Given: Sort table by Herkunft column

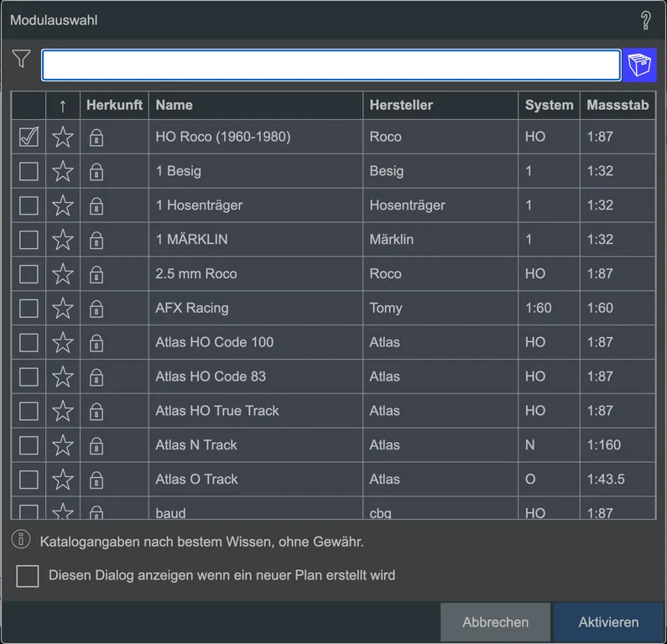Looking at the screenshot, I should [x=114, y=106].
